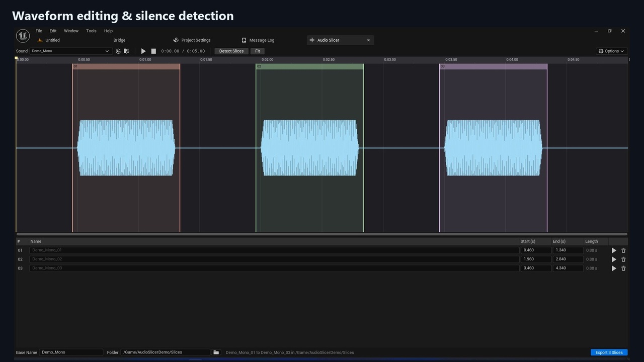Open the Edit menu
This screenshot has height=362, width=644.
point(53,31)
